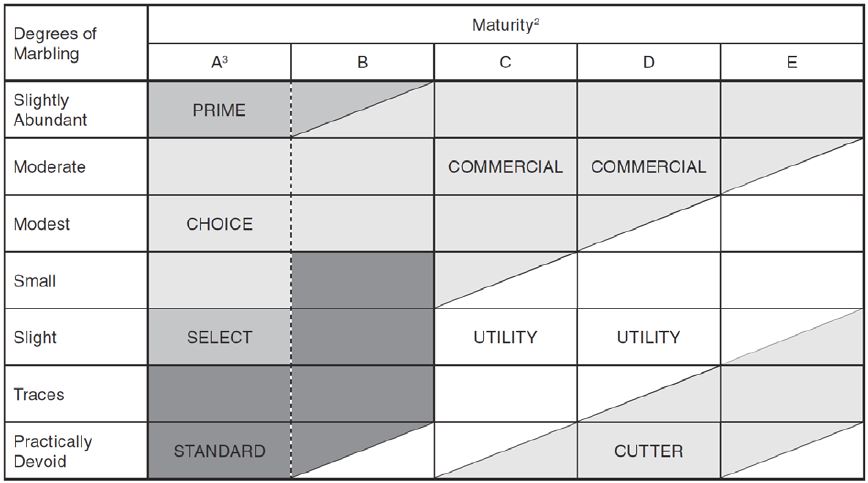Click the Maturity header title
Screen dimensions: 868x483
(506, 25)
